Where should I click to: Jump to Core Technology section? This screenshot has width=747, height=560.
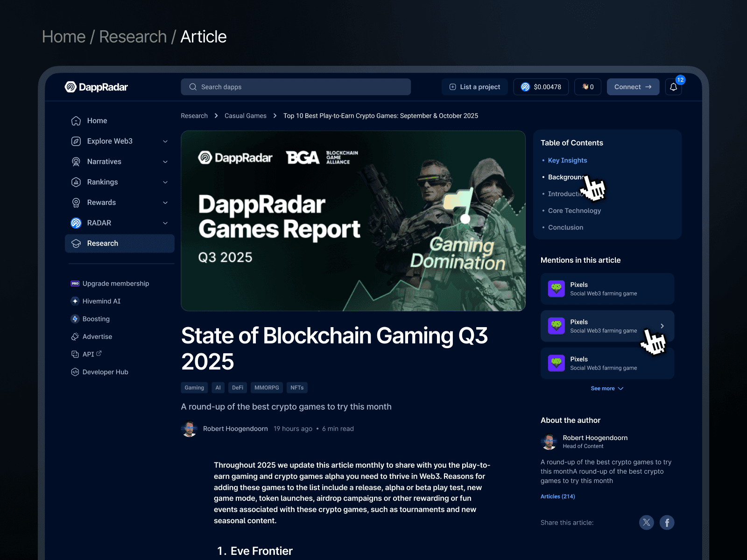pyautogui.click(x=574, y=211)
